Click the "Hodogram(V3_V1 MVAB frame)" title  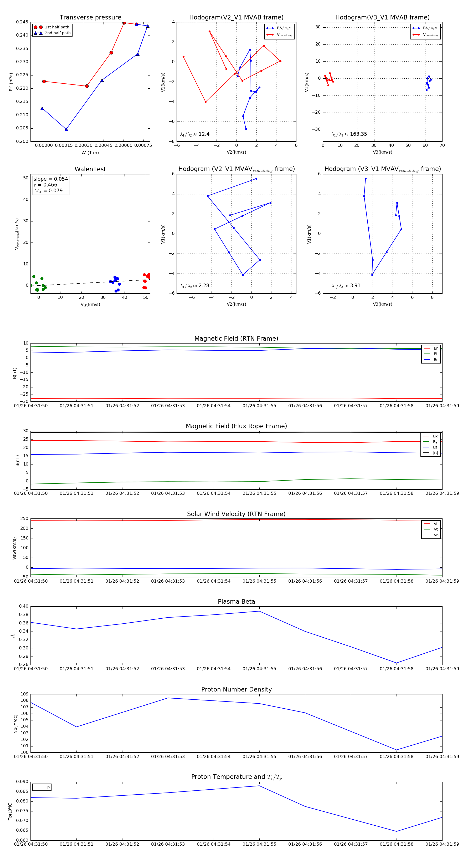pos(382,18)
